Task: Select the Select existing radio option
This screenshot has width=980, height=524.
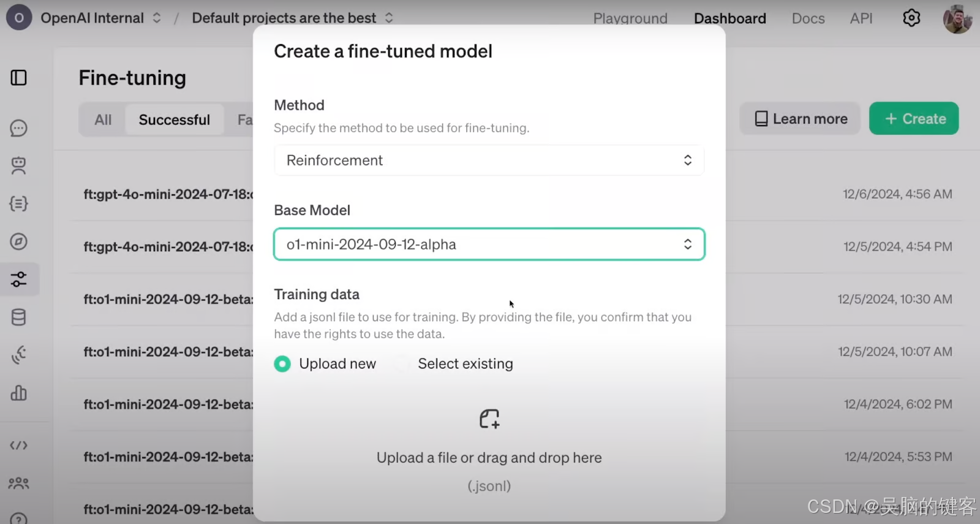Action: (466, 363)
